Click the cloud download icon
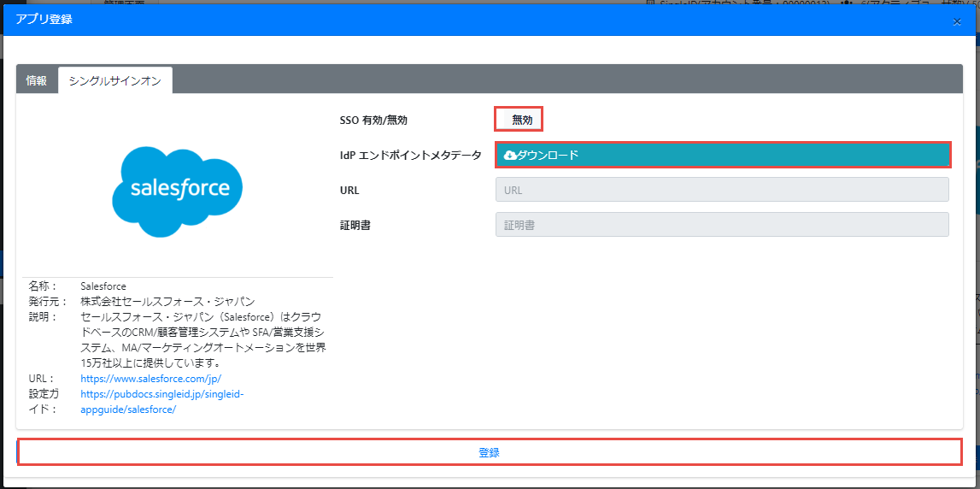This screenshot has height=489, width=980. click(510, 155)
